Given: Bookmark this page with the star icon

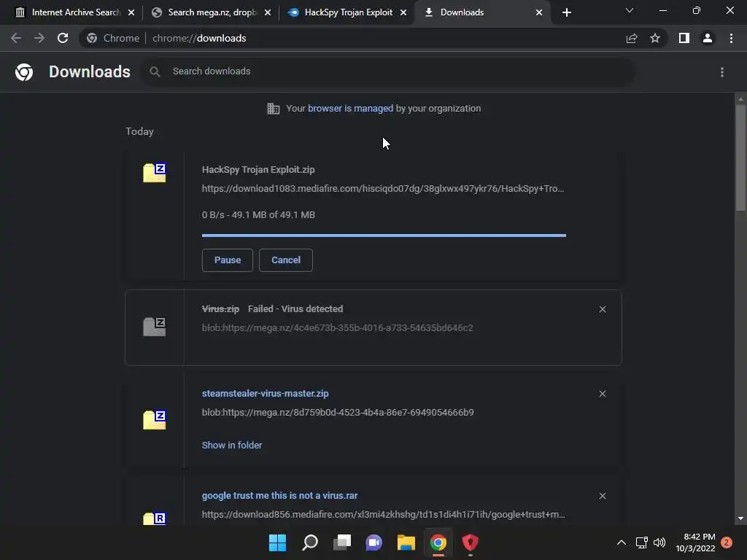Looking at the screenshot, I should [x=655, y=38].
